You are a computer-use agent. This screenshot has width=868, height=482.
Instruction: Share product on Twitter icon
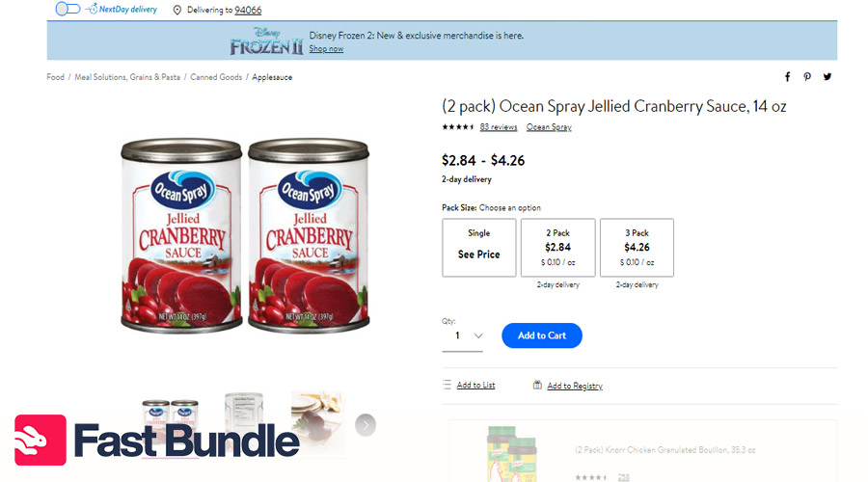point(827,77)
